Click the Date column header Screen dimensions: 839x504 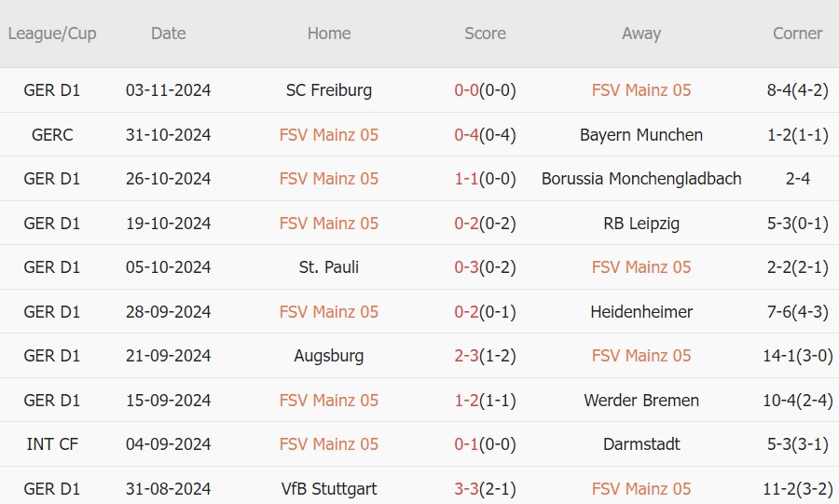(x=168, y=34)
